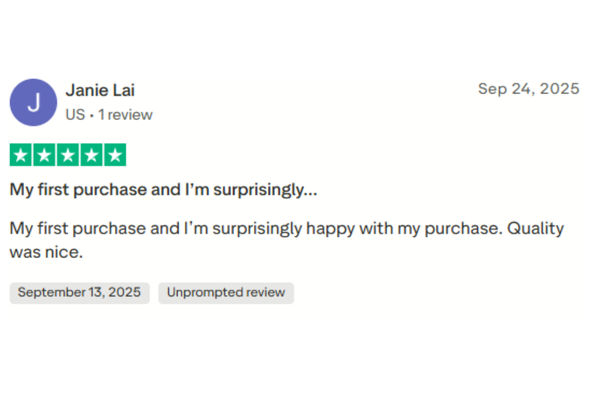The image size is (600, 400).
Task: Open Janie Lai's reviewer profile name
Action: coord(100,90)
